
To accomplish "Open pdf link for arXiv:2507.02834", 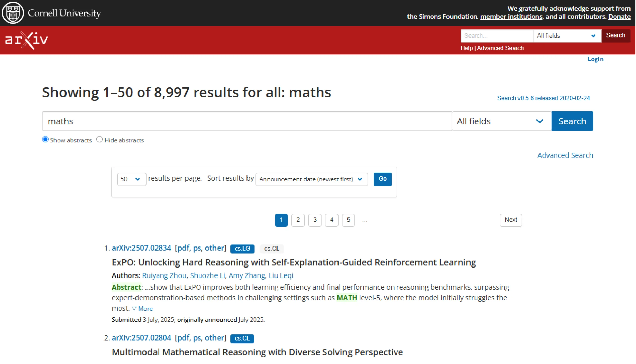I will 183,248.
